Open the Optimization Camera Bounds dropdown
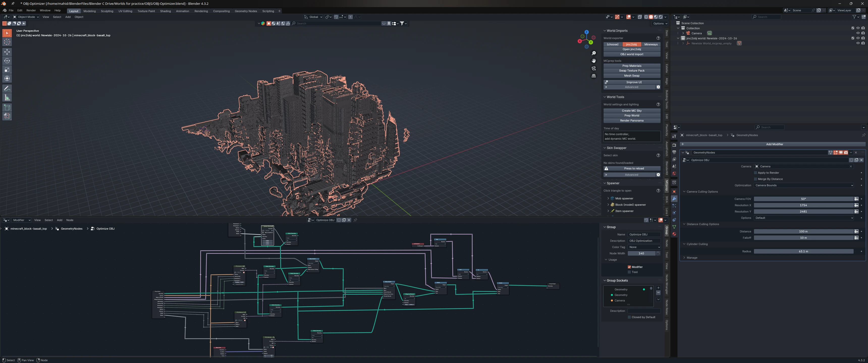 click(x=804, y=185)
